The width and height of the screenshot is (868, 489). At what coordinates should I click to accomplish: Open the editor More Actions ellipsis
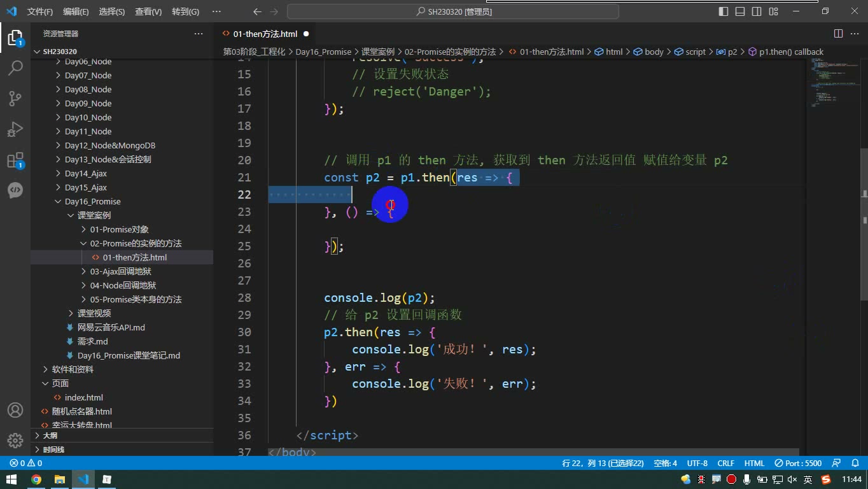[x=855, y=34]
